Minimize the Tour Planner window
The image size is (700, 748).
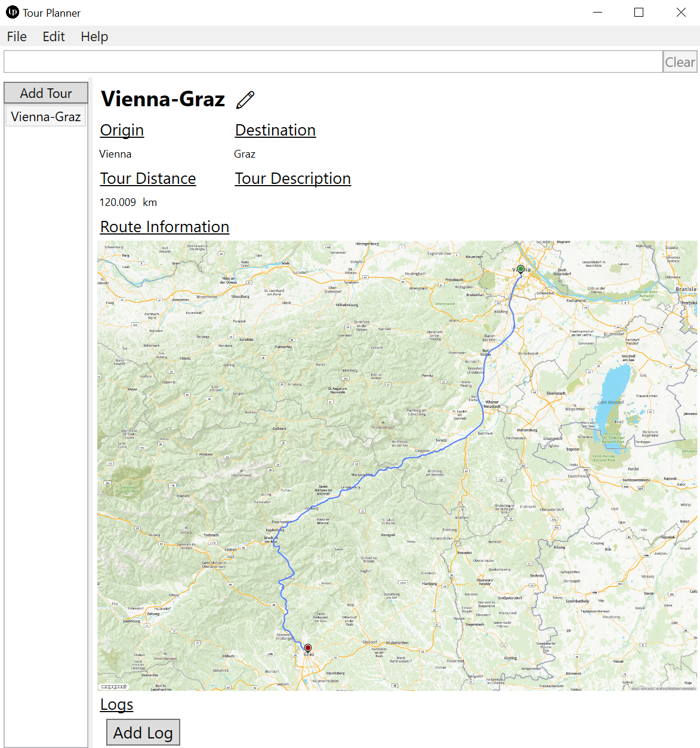coord(597,13)
